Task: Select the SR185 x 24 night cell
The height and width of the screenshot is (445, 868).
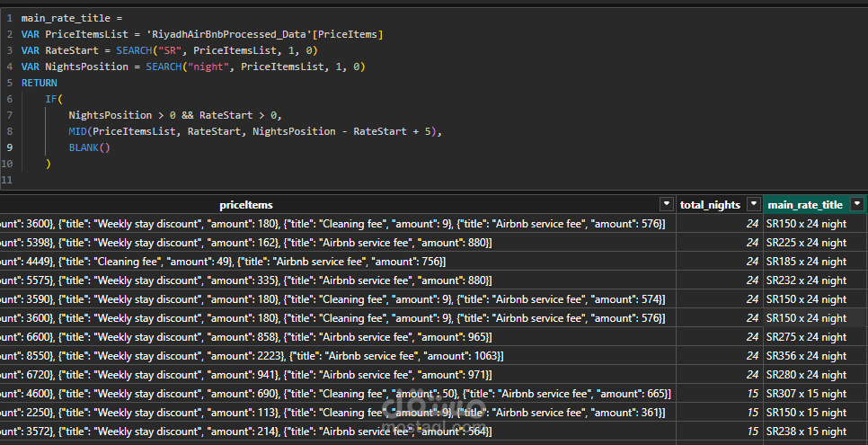Action: tap(806, 262)
